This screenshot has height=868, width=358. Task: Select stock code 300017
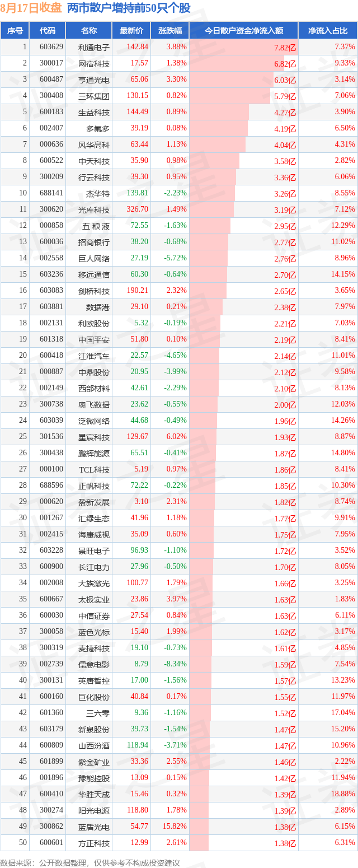pos(48,63)
